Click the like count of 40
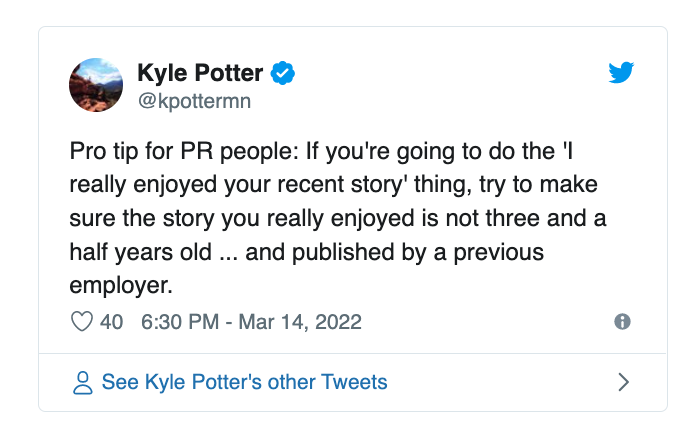Image resolution: width=693 pixels, height=439 pixels. pos(111,322)
